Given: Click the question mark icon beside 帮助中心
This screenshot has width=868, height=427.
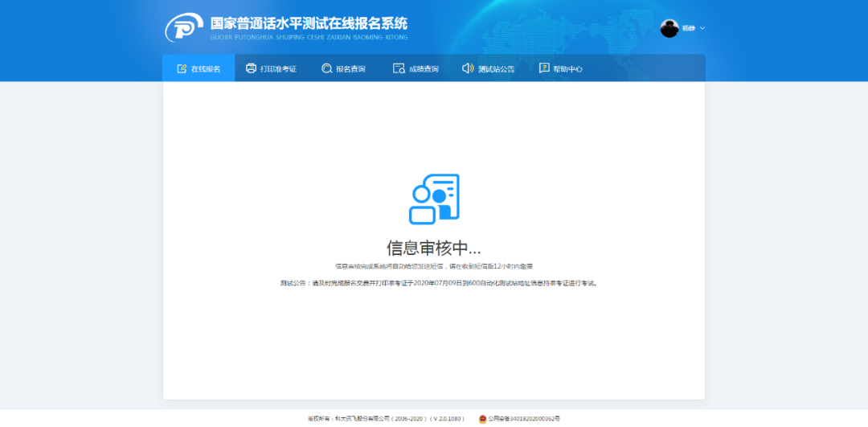Looking at the screenshot, I should coord(544,68).
